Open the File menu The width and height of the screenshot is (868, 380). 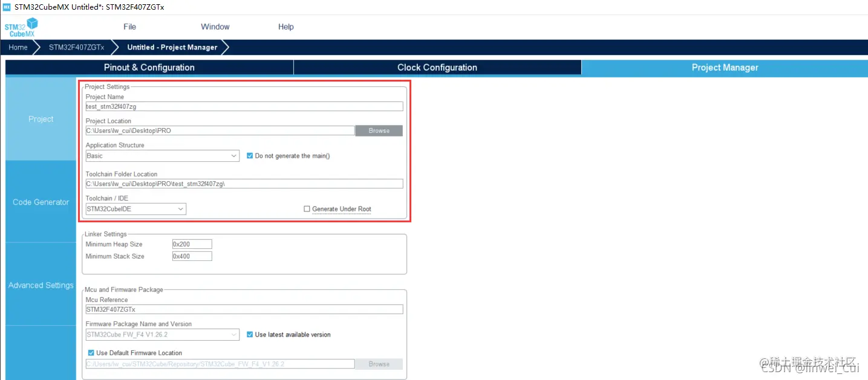[129, 27]
